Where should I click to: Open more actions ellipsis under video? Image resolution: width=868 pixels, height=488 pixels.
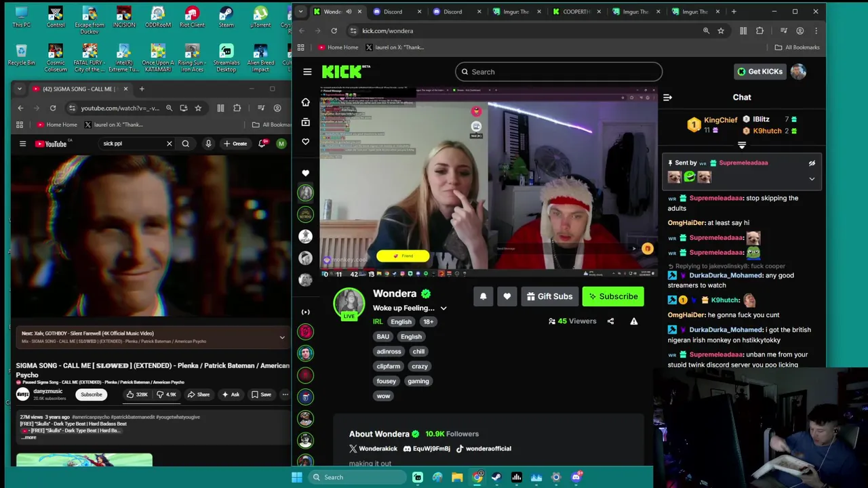point(285,394)
